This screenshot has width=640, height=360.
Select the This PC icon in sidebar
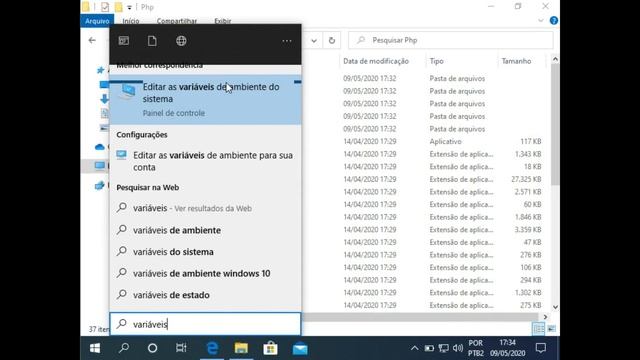pyautogui.click(x=100, y=165)
